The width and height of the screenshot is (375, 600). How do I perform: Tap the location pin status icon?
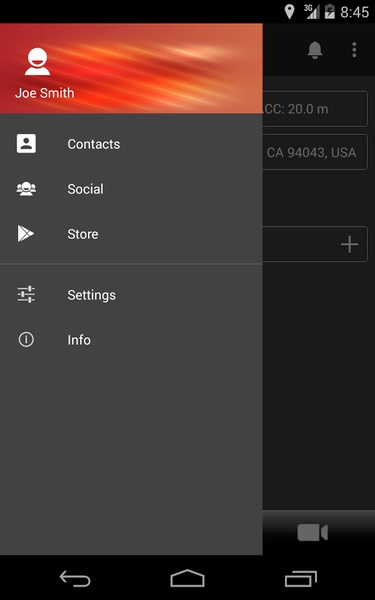[290, 12]
